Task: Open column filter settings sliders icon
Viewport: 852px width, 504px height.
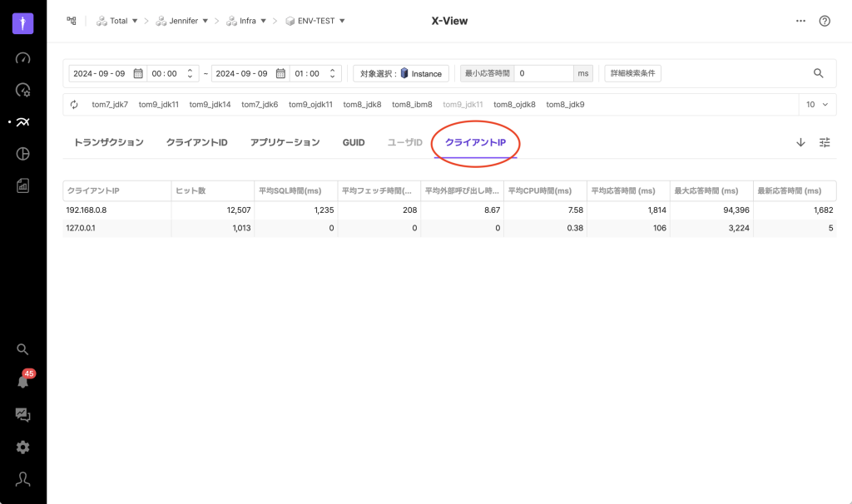Action: (x=825, y=142)
